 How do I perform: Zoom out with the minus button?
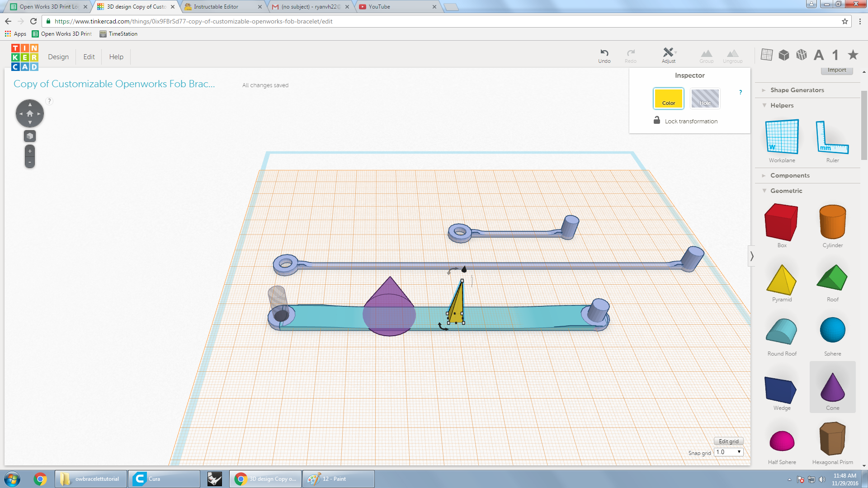coord(30,162)
